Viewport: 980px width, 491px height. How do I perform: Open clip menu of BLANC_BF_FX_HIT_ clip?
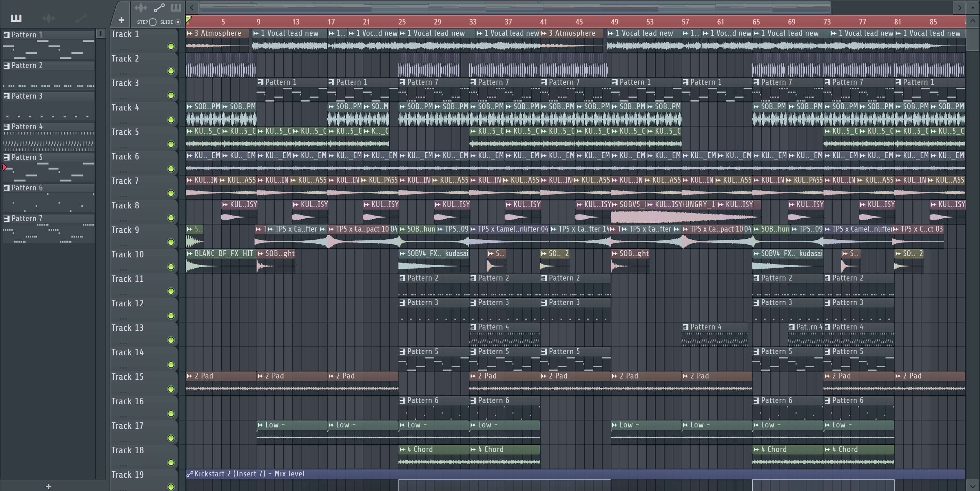pos(190,253)
